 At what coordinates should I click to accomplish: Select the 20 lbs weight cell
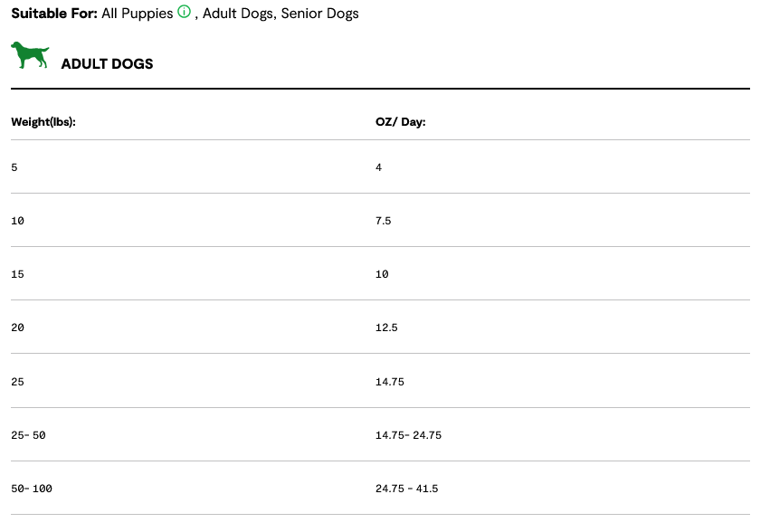(x=17, y=328)
